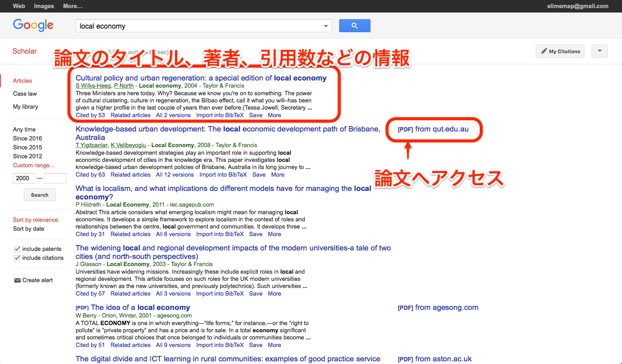Click the 'Custom range...' link
622x364 pixels.
point(33,165)
